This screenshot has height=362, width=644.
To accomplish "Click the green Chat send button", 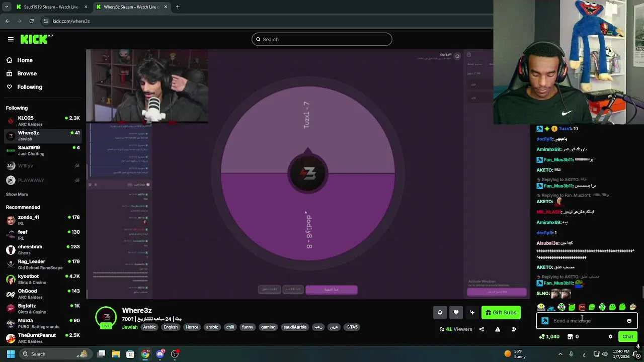I will [627, 337].
